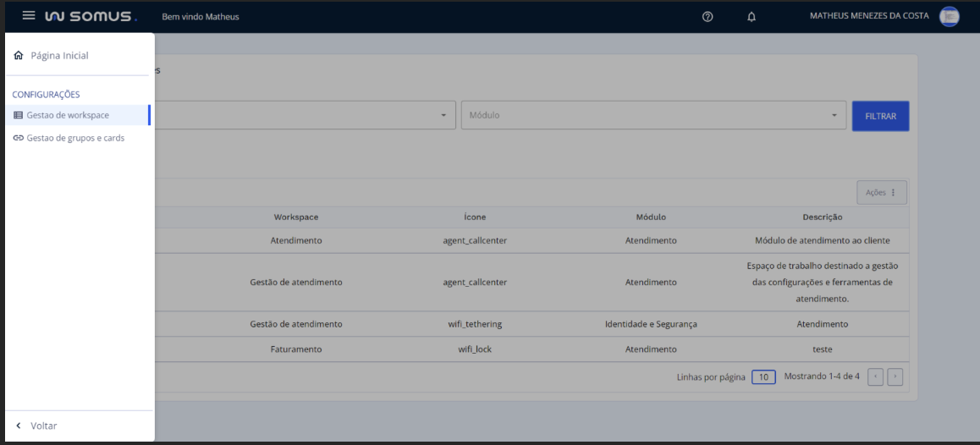The image size is (980, 445).
Task: Click the user avatar picture
Action: coord(949,16)
